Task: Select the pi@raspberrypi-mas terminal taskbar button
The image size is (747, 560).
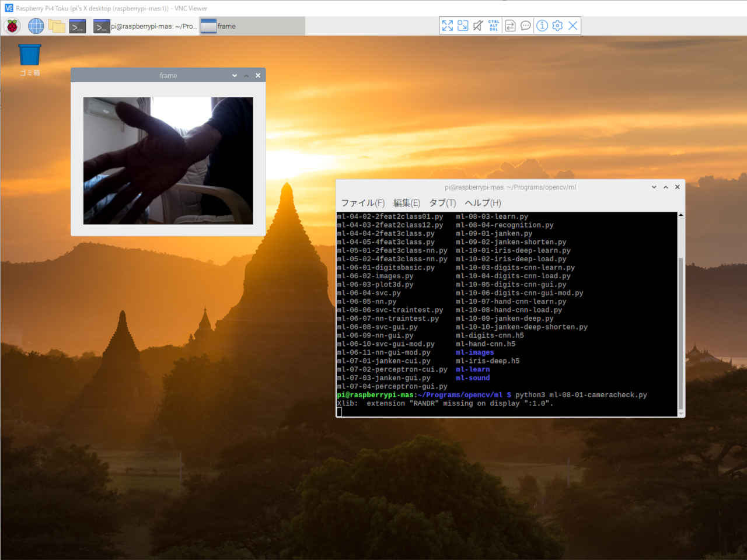Action: 145,26
